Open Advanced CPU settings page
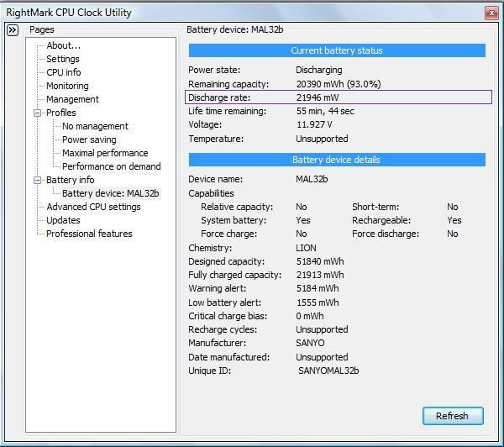The width and height of the screenshot is (504, 447). [x=93, y=207]
